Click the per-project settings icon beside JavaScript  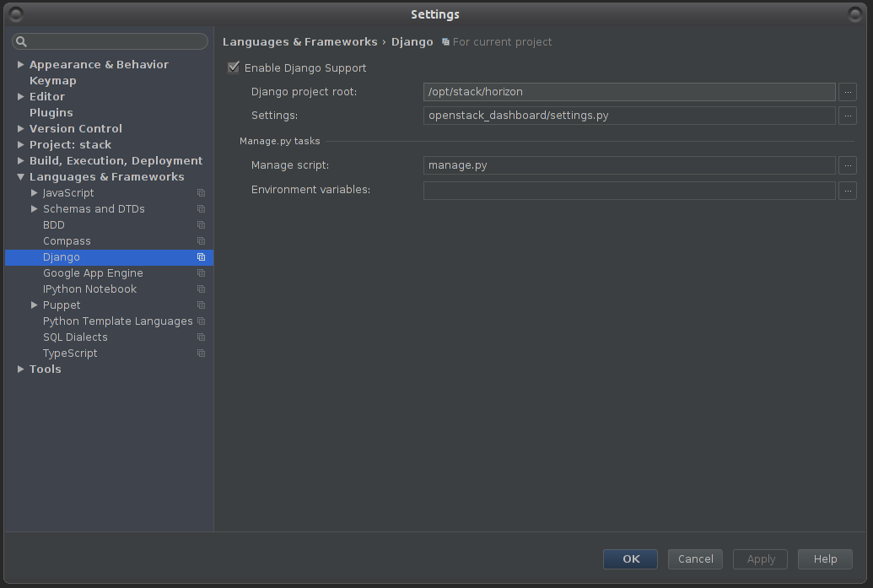(201, 192)
